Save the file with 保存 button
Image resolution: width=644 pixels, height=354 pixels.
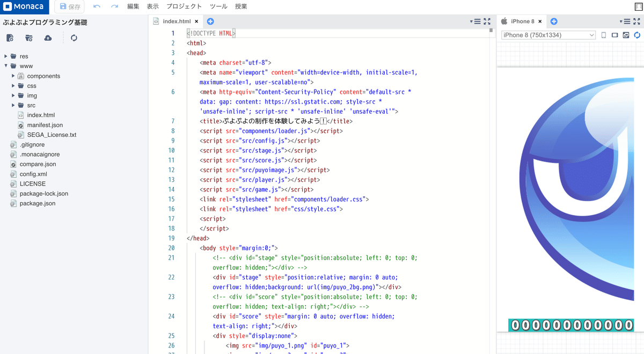click(69, 7)
